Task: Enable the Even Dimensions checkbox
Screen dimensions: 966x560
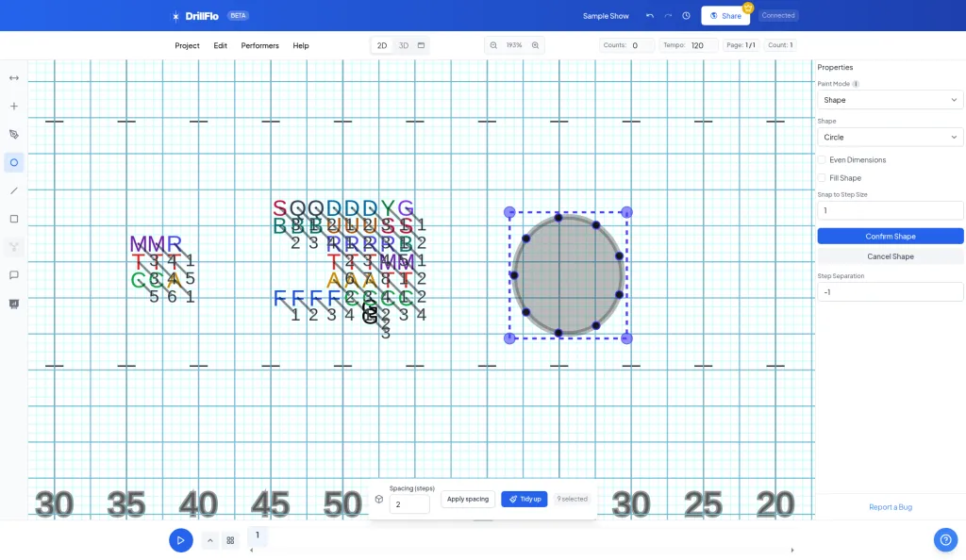Action: pos(822,160)
